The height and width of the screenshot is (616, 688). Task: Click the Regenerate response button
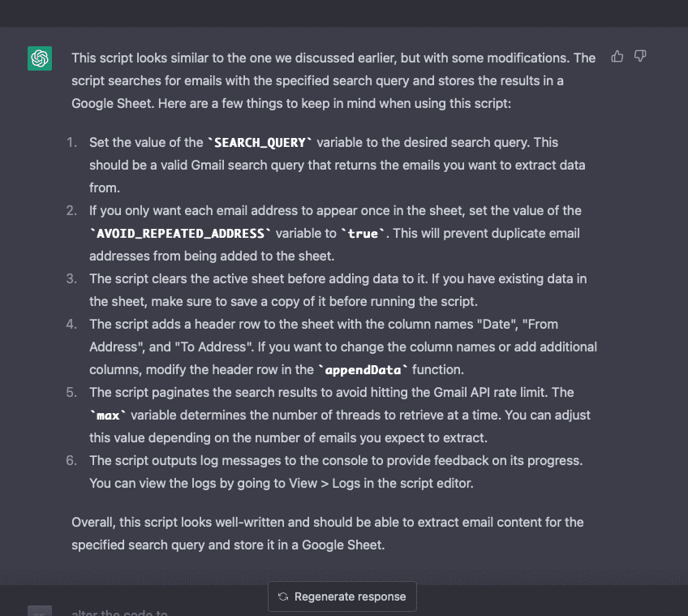click(342, 597)
